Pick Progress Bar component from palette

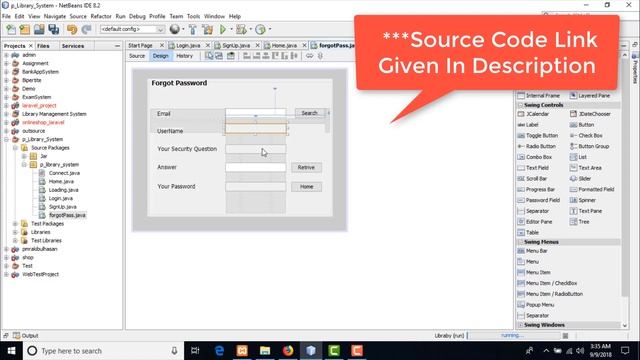tap(536, 189)
